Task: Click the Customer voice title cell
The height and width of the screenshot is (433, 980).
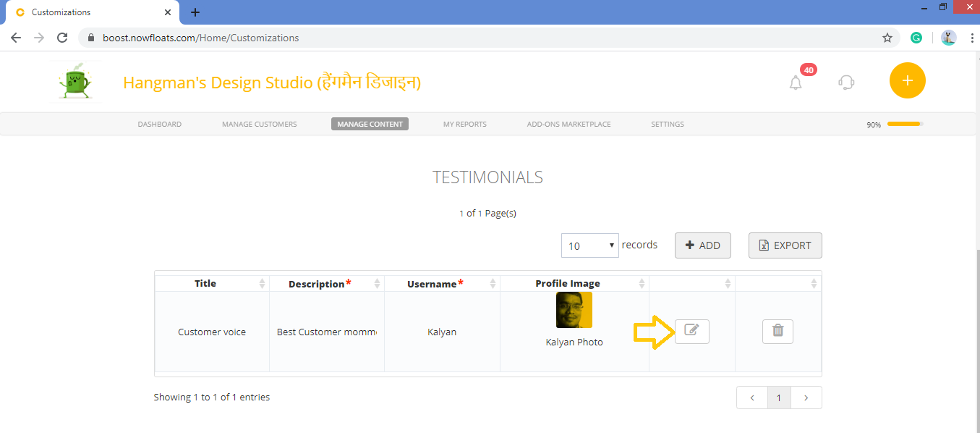Action: point(212,332)
